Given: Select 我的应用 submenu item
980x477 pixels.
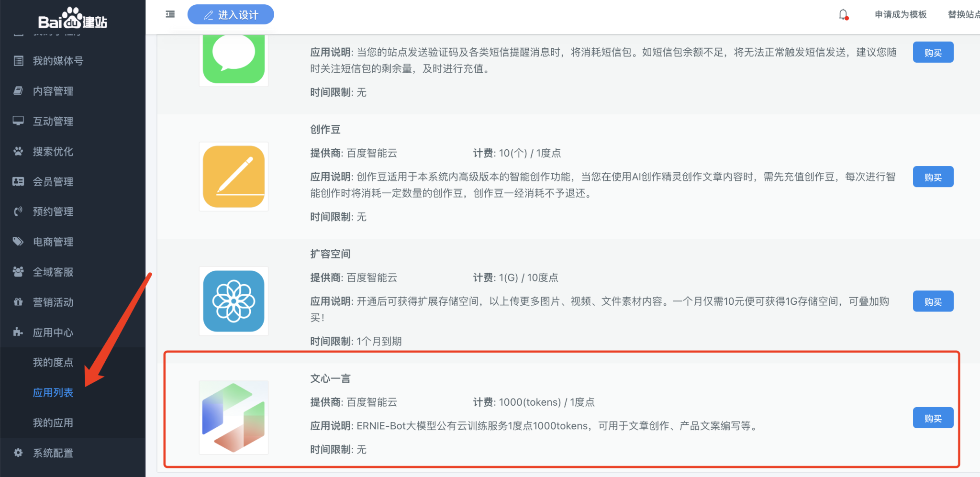Looking at the screenshot, I should (53, 423).
